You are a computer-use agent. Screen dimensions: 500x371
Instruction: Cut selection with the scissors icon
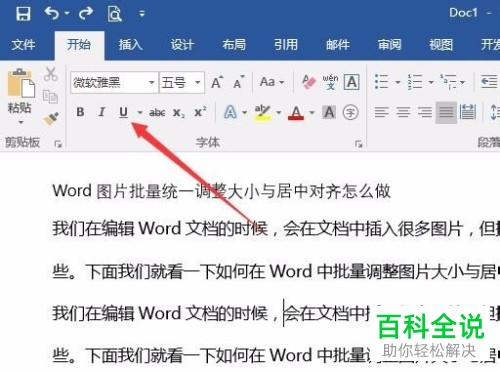(50, 74)
